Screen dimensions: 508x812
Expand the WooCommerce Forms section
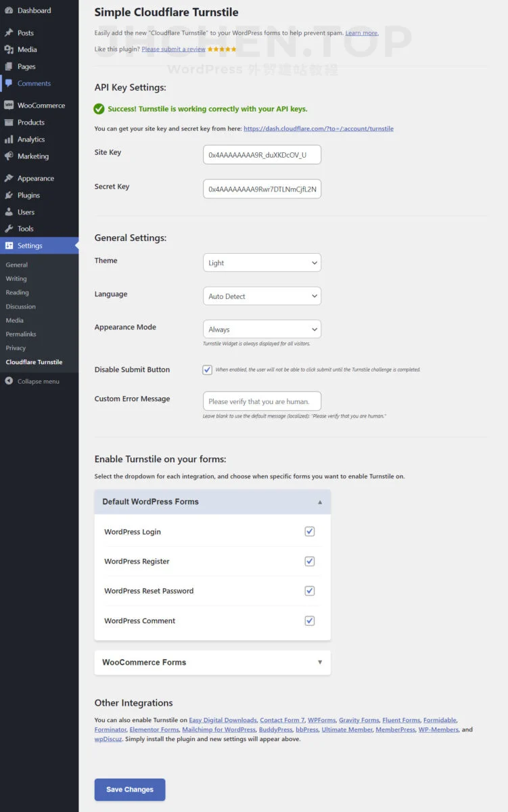[212, 662]
